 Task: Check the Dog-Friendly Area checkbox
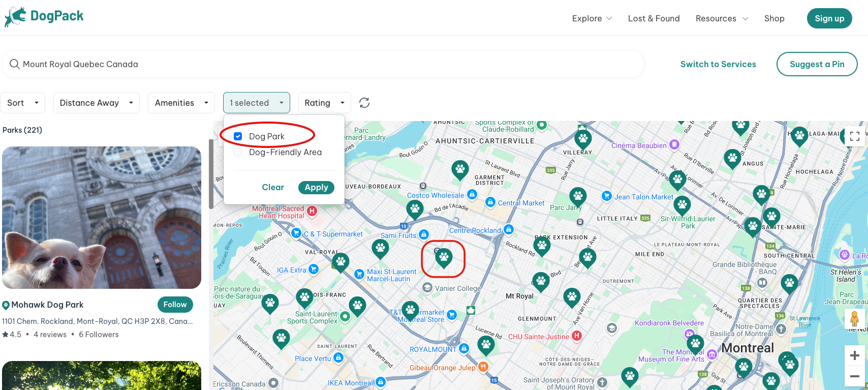pyautogui.click(x=238, y=152)
